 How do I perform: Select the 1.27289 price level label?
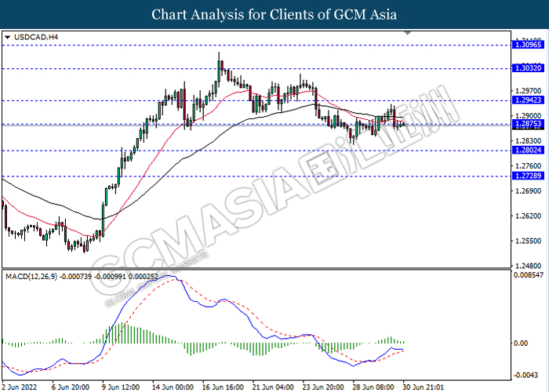pyautogui.click(x=528, y=176)
